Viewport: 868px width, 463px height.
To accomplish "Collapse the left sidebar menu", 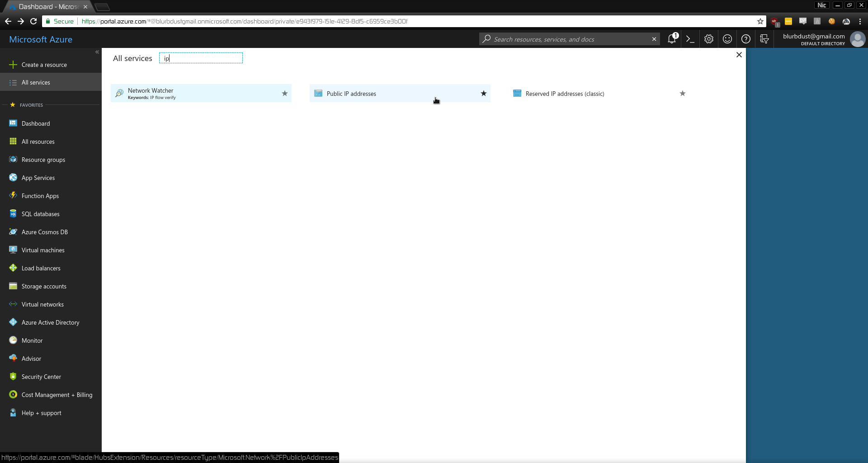I will 97,52.
